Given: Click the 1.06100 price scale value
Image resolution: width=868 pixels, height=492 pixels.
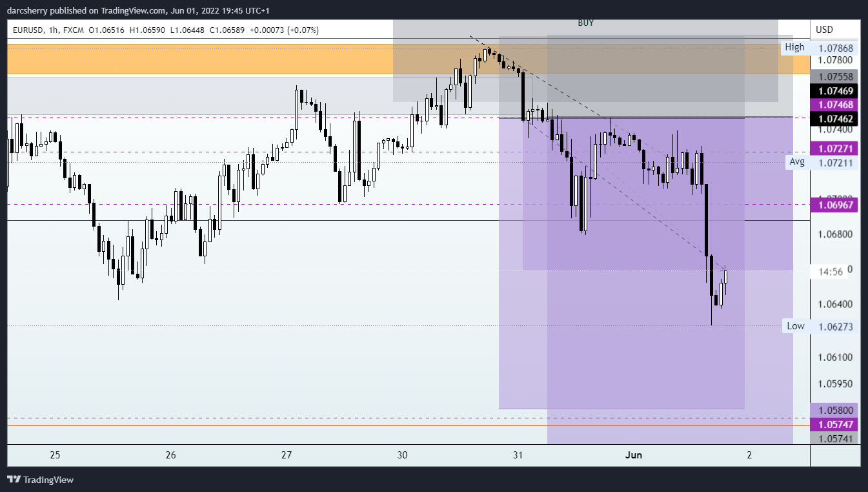Looking at the screenshot, I should pos(835,357).
